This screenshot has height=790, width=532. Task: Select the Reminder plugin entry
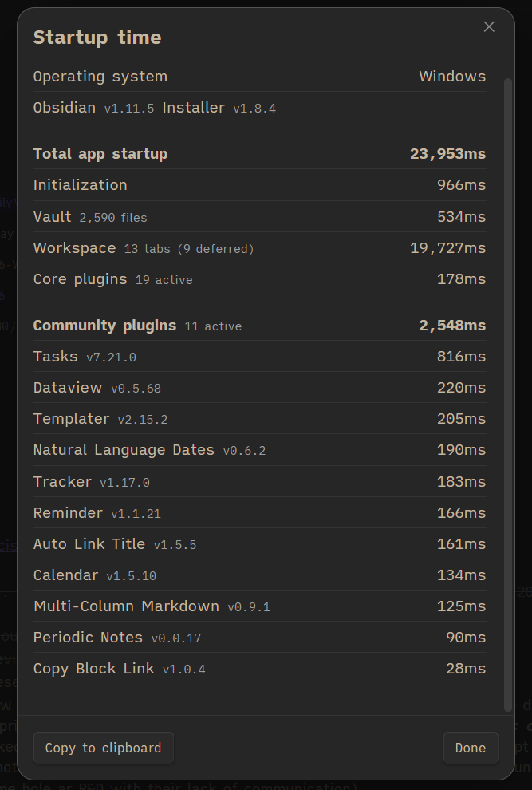click(x=259, y=513)
